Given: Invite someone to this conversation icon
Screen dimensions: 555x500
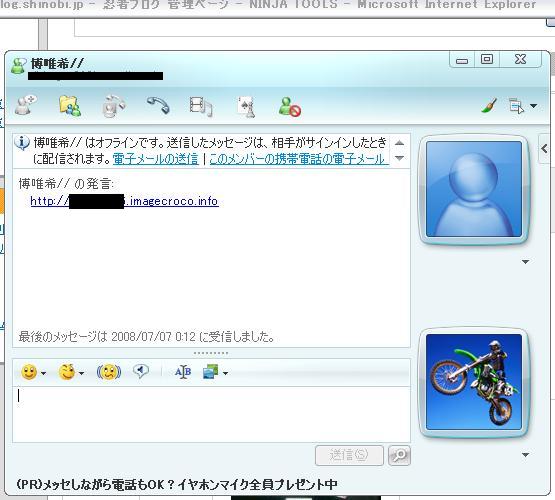Looking at the screenshot, I should (x=26, y=105).
